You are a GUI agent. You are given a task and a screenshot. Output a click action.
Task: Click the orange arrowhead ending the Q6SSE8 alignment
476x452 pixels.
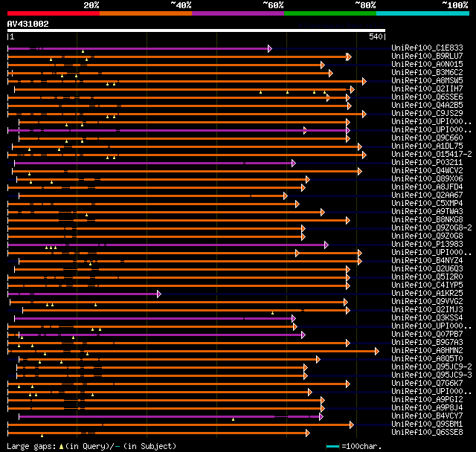tap(308, 433)
